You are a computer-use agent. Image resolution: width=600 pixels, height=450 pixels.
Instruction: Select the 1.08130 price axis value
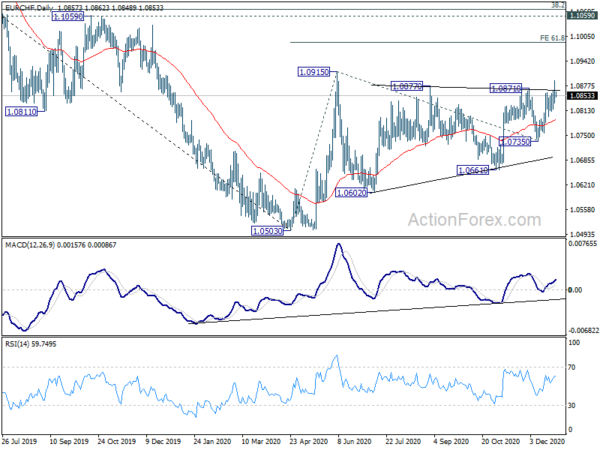(582, 111)
